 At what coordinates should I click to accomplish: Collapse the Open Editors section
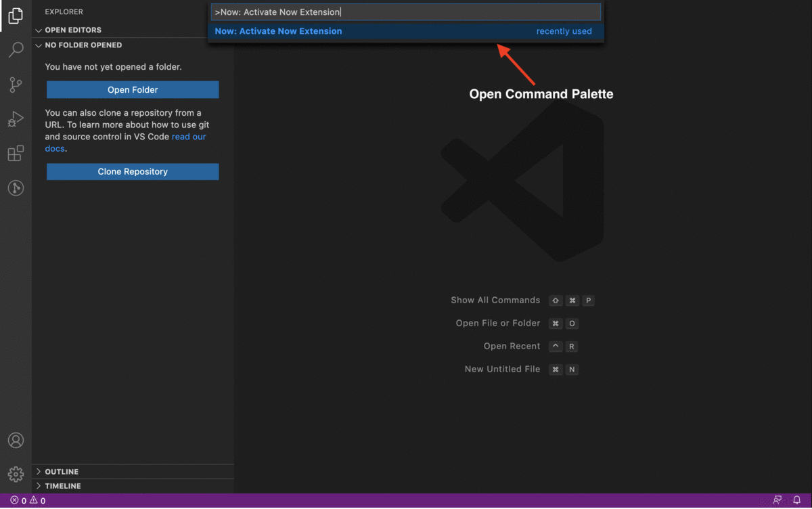tap(133, 30)
